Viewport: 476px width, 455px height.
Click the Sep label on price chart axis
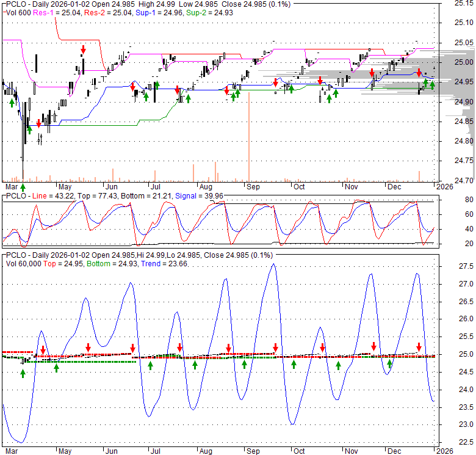pos(252,186)
